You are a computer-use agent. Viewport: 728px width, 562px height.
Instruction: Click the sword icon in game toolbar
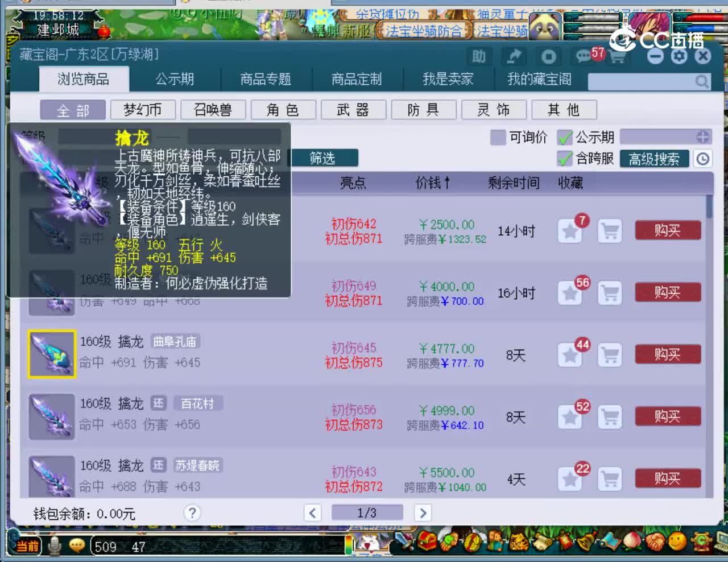pos(403,541)
